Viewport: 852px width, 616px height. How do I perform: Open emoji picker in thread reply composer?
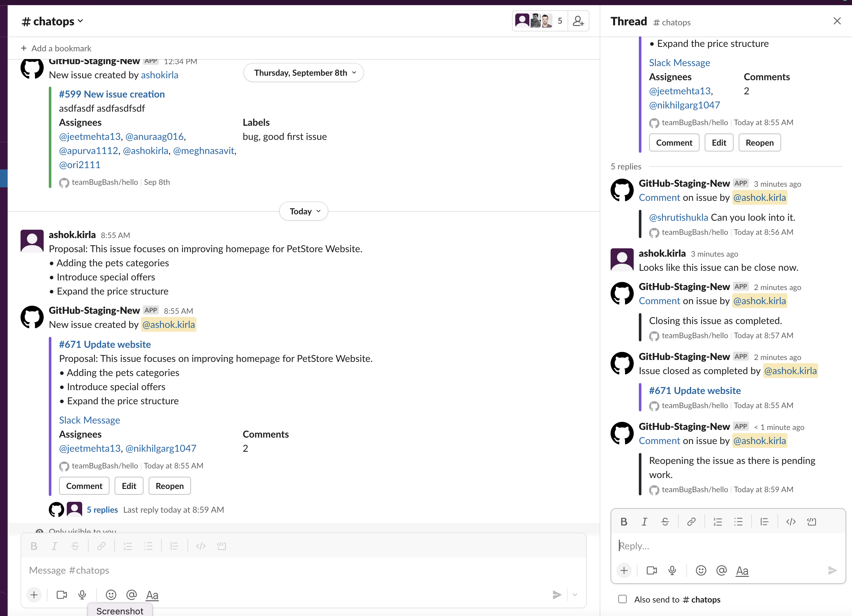tap(700, 570)
